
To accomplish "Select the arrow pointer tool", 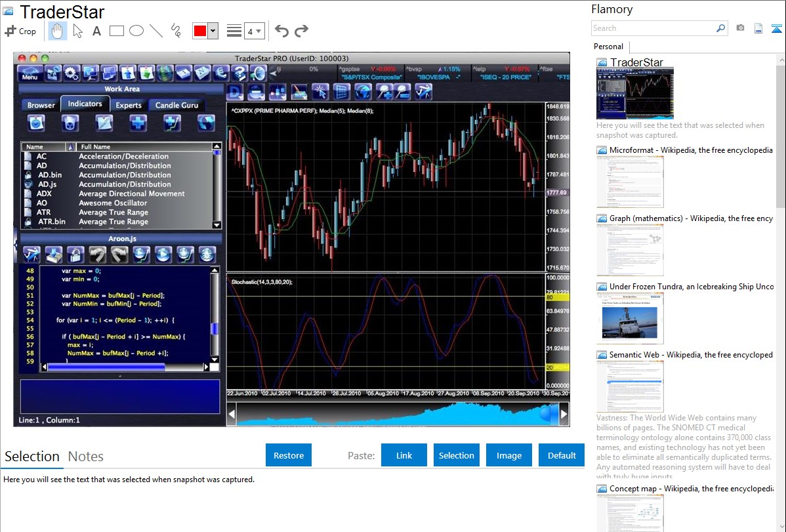I will click(x=77, y=31).
